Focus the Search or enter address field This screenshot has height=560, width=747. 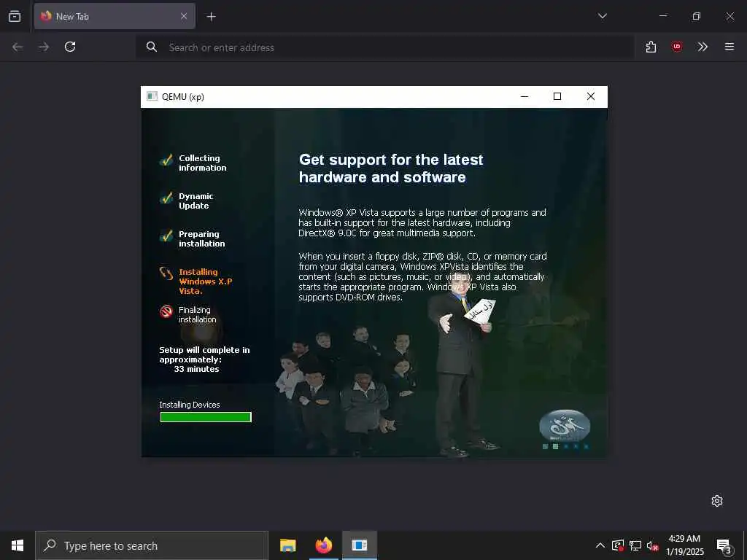tap(385, 47)
